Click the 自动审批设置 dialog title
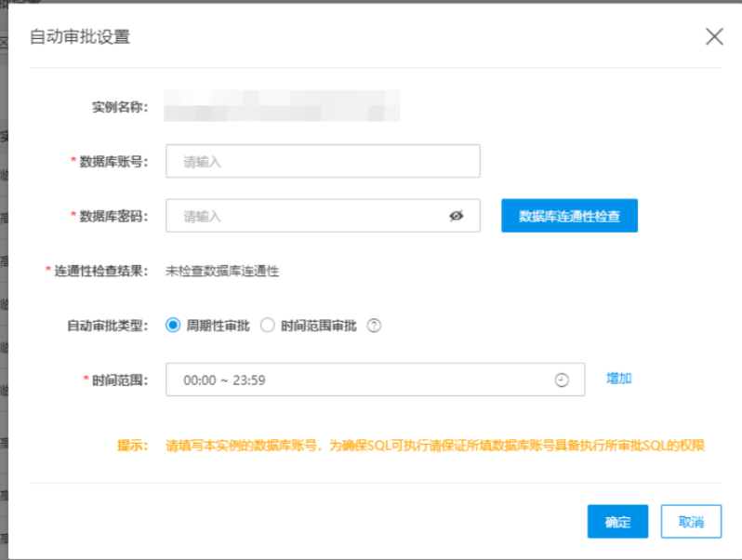 pyautogui.click(x=80, y=37)
